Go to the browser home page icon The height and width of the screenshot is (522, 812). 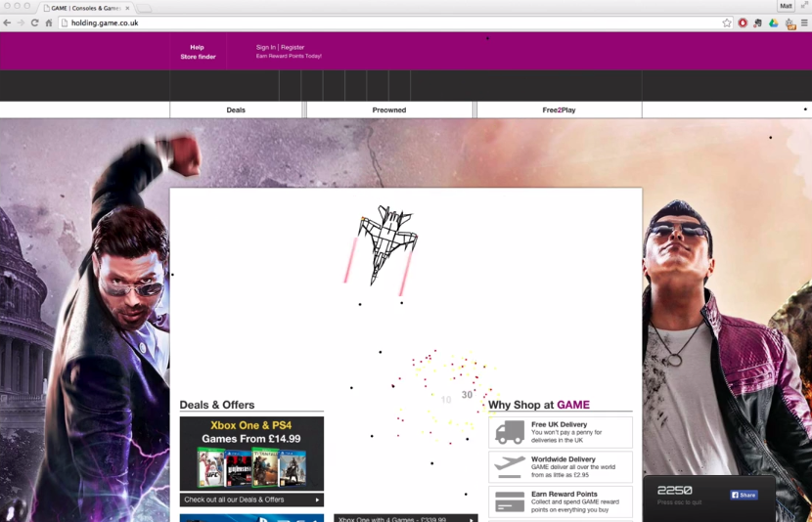49,22
